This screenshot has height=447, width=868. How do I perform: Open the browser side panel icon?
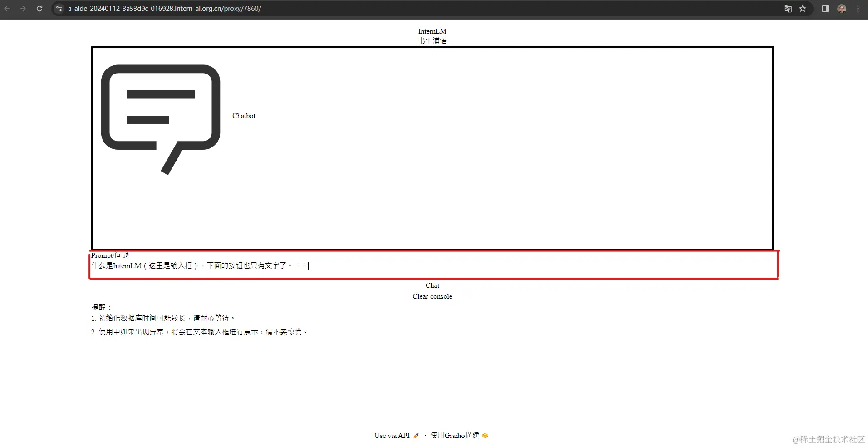[825, 9]
